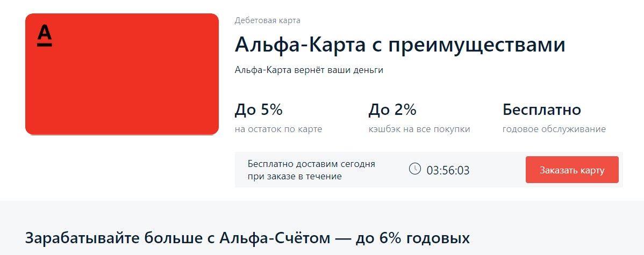Click the red debit card image

(122, 86)
